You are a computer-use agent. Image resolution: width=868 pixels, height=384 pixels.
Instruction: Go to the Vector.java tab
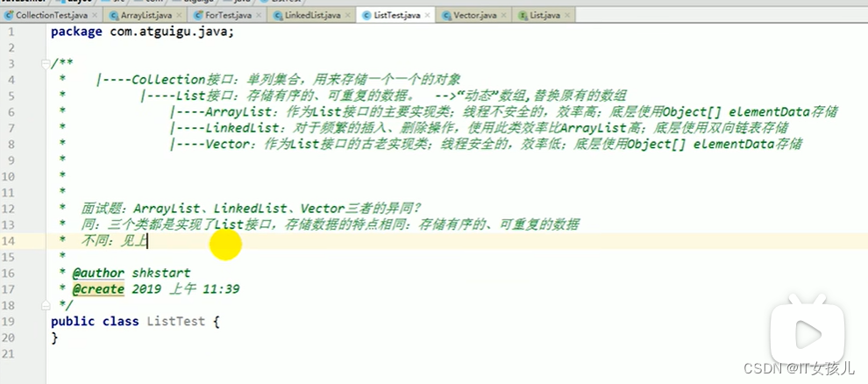coord(475,16)
